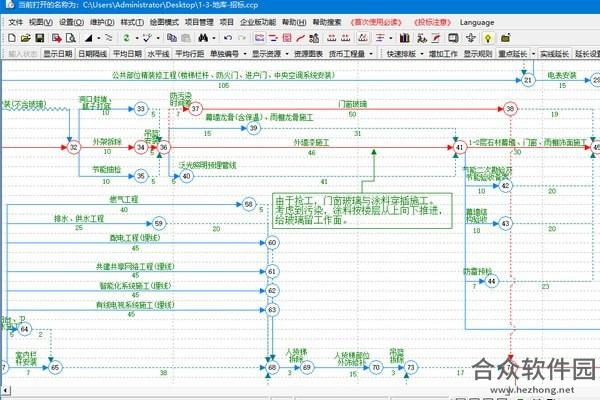600x400 pixels.
Task: Open a project with the folder icon
Action: pyautogui.click(x=26, y=38)
